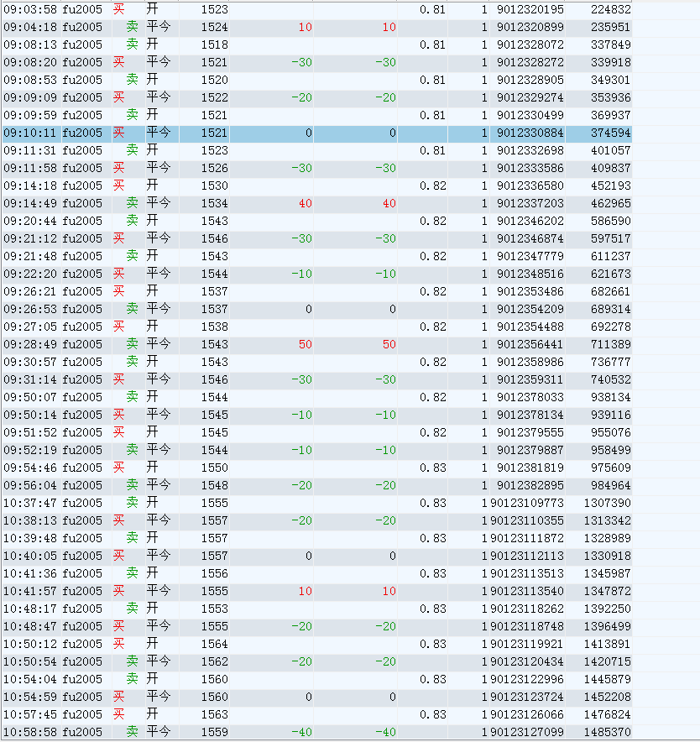The width and height of the screenshot is (700, 742).
Task: Click the first red 50 profit value in the 09:28:49 row
Action: 306,344
